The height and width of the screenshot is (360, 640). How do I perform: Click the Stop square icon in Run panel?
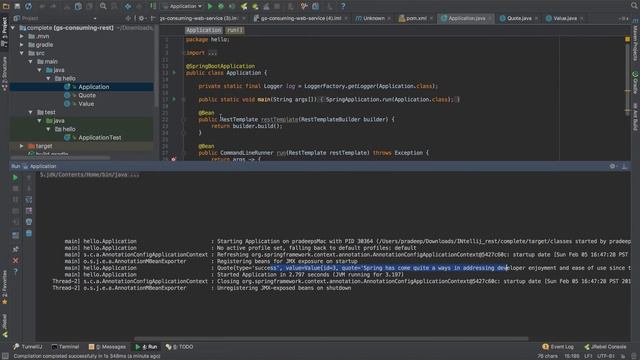coord(15,189)
